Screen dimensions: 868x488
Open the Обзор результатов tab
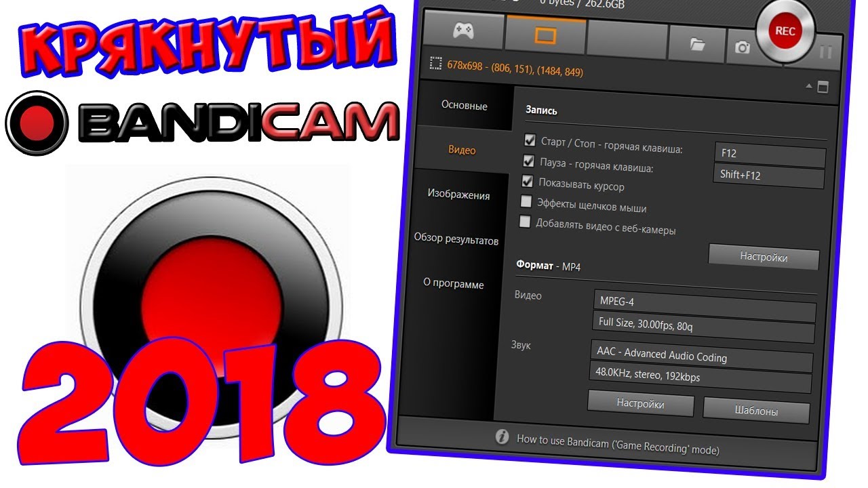pyautogui.click(x=456, y=239)
